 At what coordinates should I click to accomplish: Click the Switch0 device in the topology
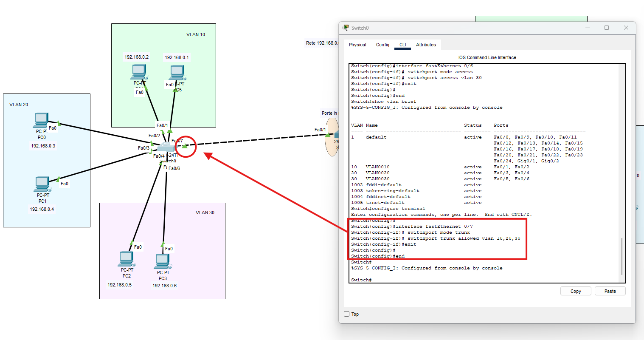(x=166, y=147)
